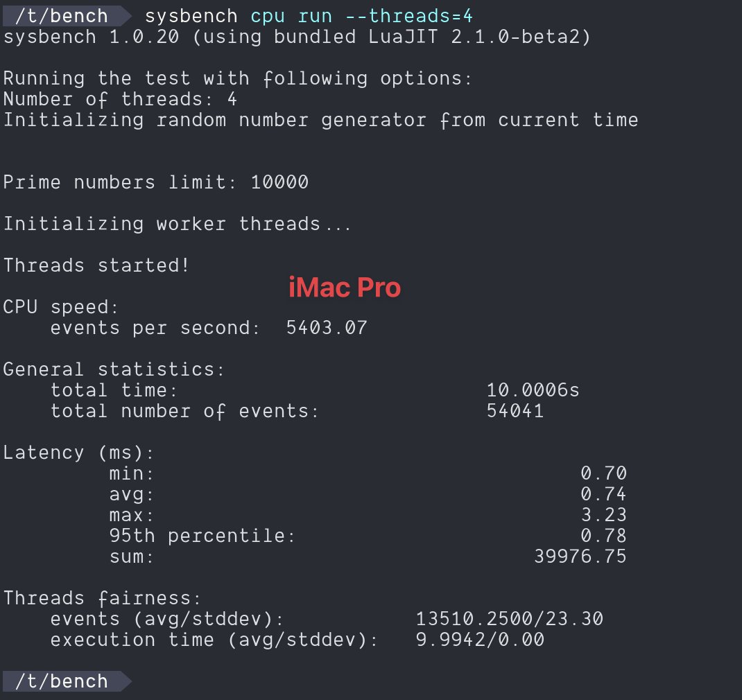Click the total time value 10.0006s
The image size is (742, 700).
[533, 390]
